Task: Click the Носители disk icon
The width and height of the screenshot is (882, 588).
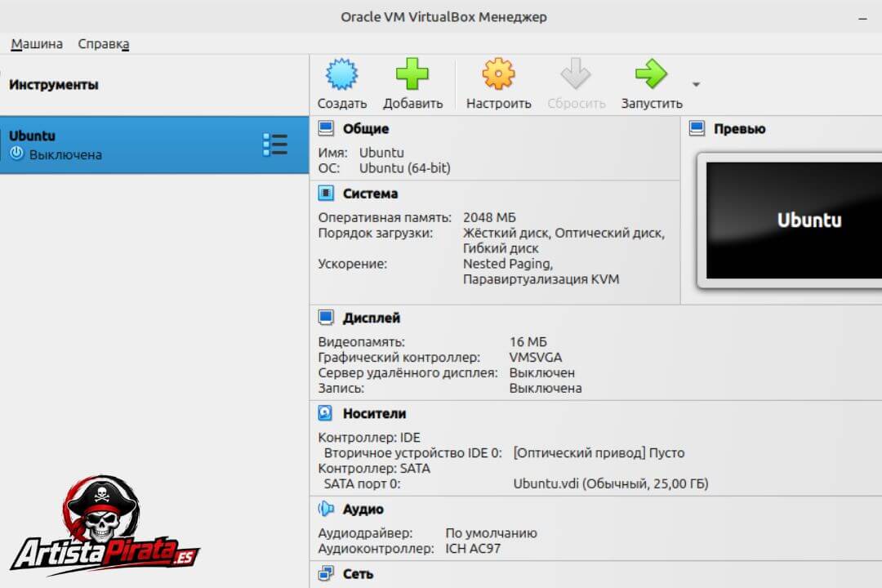Action: (x=325, y=413)
